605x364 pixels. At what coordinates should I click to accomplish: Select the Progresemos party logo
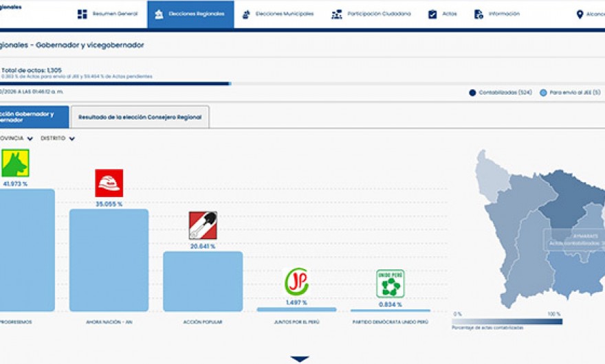[x=15, y=163]
